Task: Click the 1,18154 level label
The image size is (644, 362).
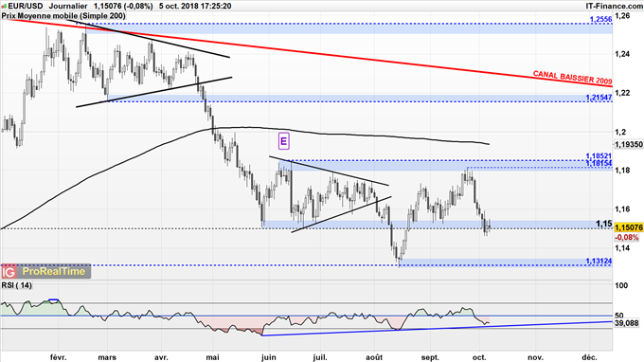Action: point(599,163)
